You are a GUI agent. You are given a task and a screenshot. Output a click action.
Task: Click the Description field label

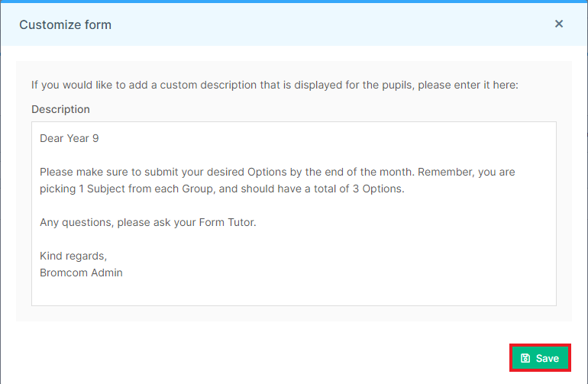tap(61, 109)
